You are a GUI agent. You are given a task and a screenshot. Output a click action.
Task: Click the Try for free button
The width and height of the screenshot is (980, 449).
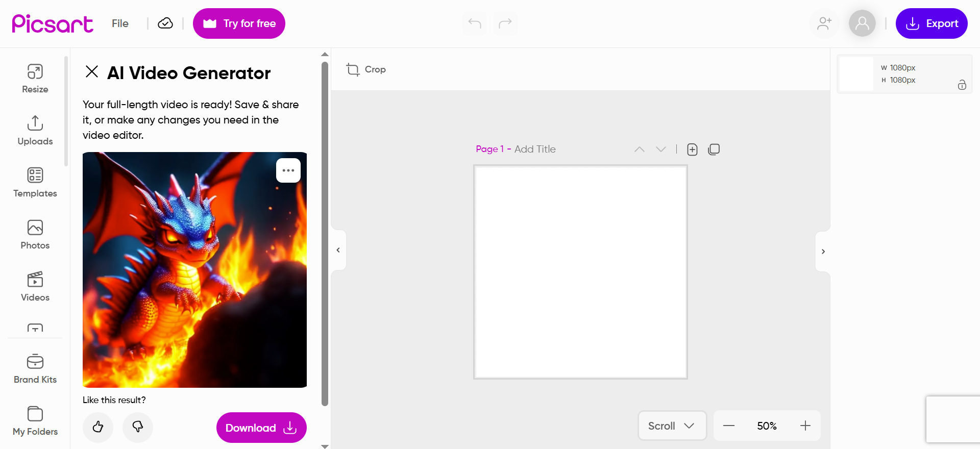(239, 23)
